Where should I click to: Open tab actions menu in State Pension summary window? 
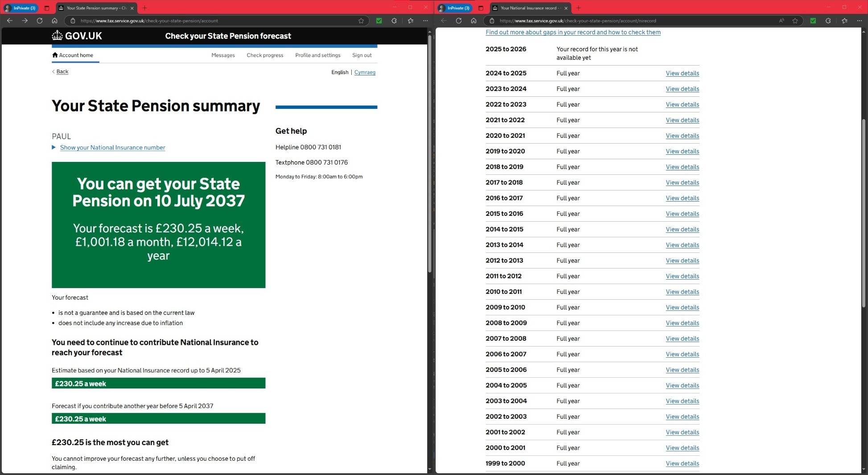click(x=47, y=8)
